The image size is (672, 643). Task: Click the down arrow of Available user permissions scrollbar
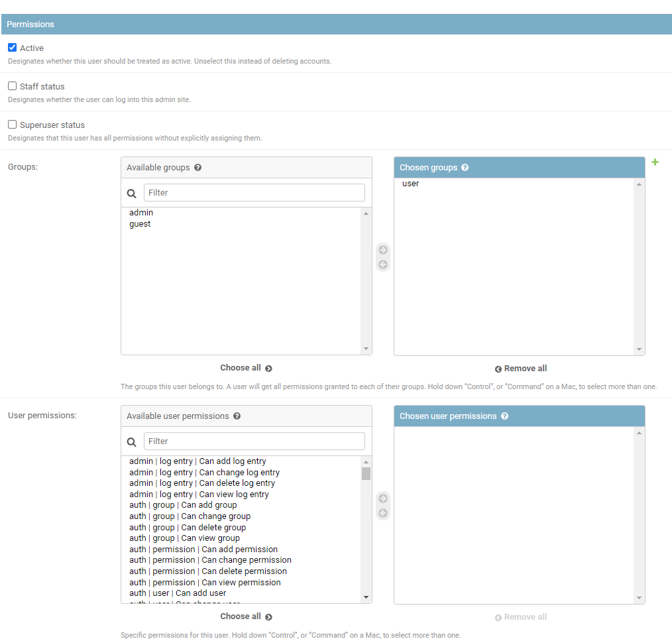coord(366,597)
